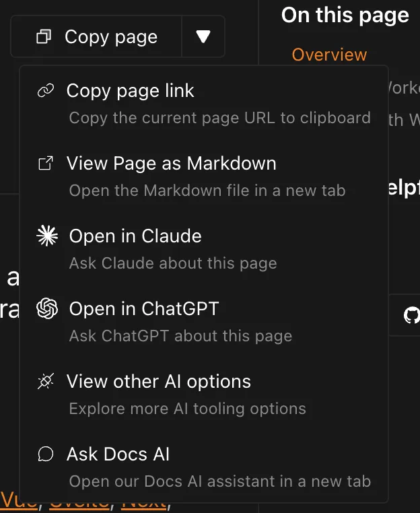Viewport: 420px width, 513px height.
Task: Select Copy page link menu entry
Action: tap(130, 91)
